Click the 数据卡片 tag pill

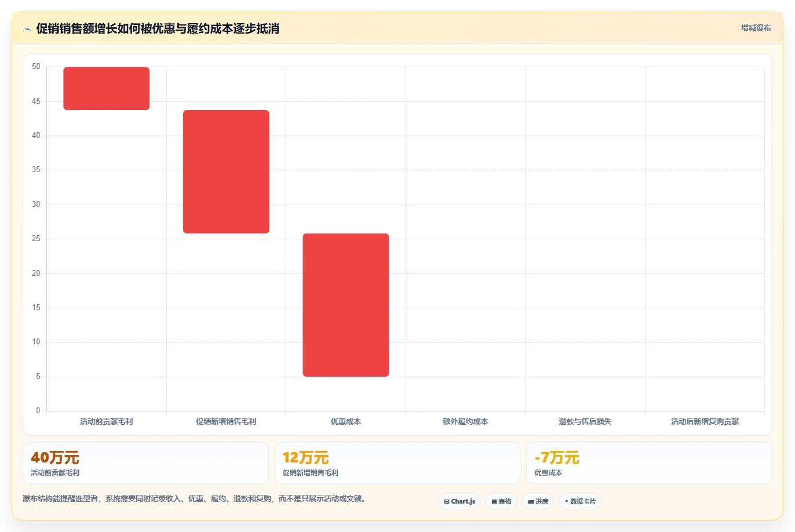tap(580, 501)
